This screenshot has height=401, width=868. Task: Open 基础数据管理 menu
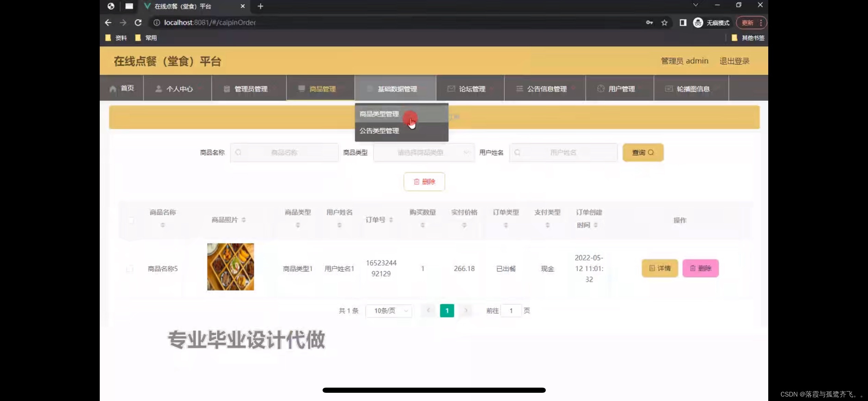click(395, 88)
